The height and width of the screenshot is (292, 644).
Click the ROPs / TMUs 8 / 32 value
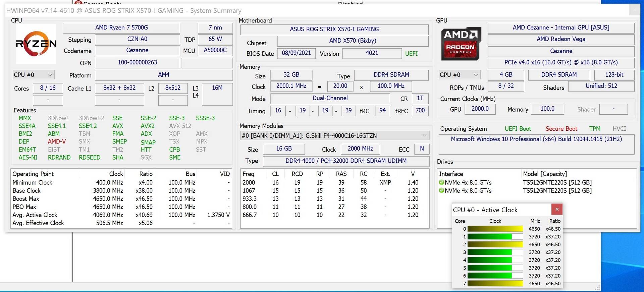tap(506, 86)
